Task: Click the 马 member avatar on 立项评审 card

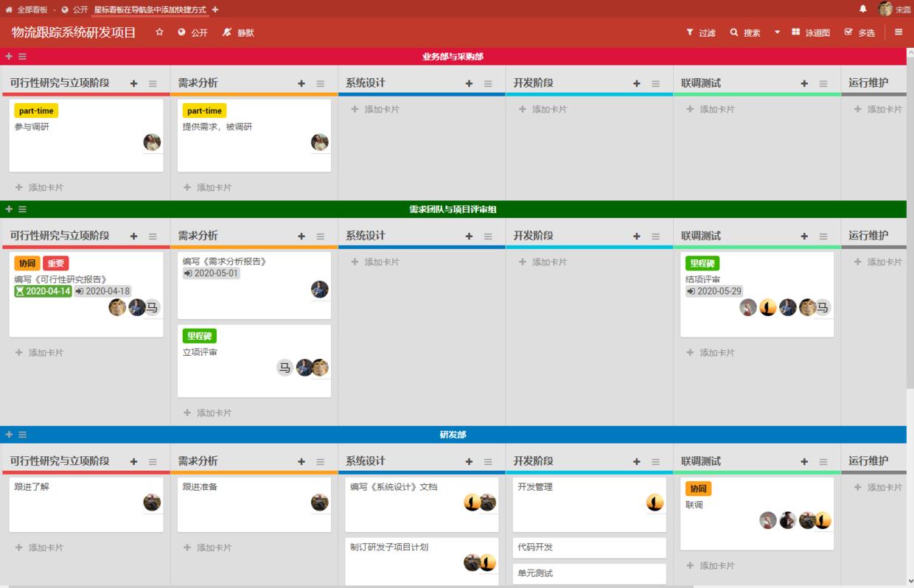Action: pos(285,368)
